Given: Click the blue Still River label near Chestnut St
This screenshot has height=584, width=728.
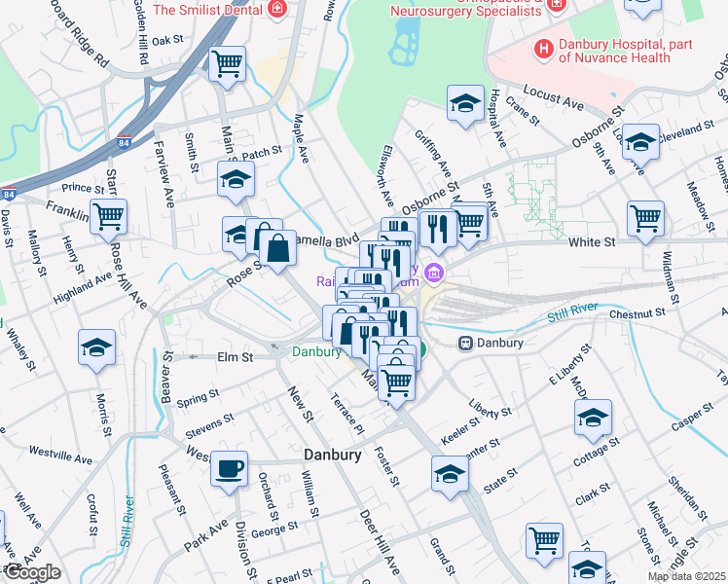Looking at the screenshot, I should pyautogui.click(x=572, y=312).
